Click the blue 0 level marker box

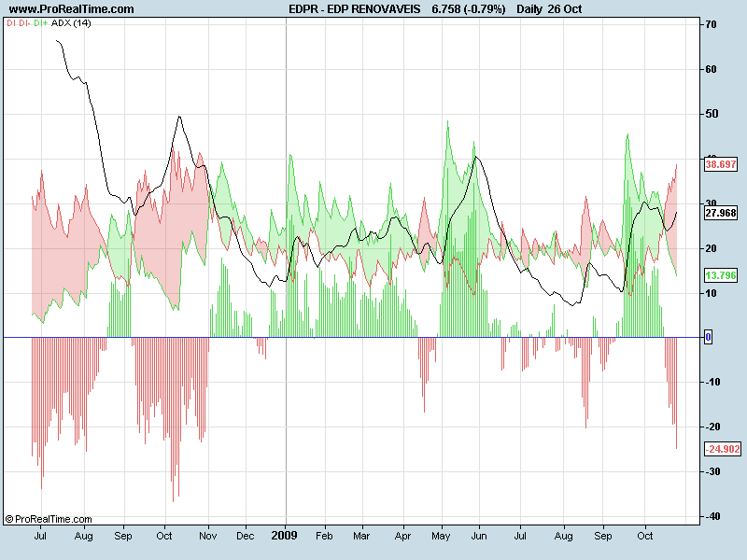click(708, 337)
